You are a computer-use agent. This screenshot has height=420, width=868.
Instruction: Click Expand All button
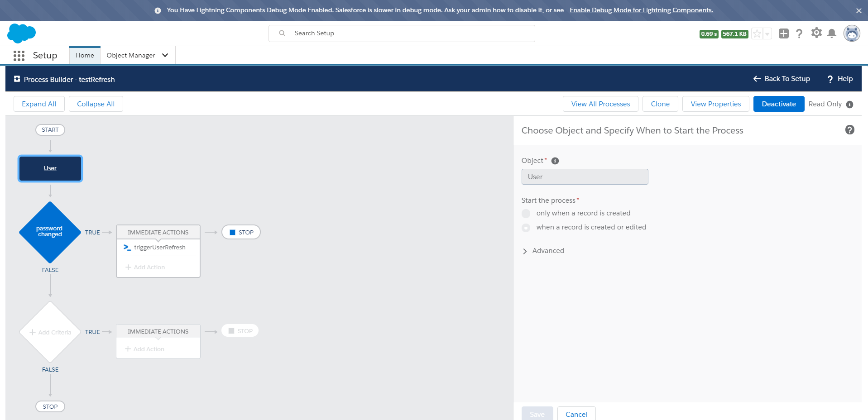39,104
